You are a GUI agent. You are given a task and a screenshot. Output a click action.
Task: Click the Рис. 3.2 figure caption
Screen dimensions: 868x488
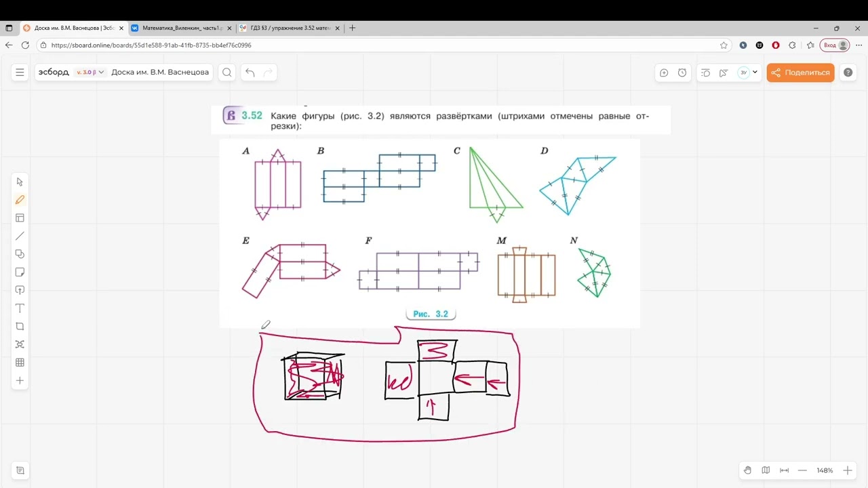(431, 314)
